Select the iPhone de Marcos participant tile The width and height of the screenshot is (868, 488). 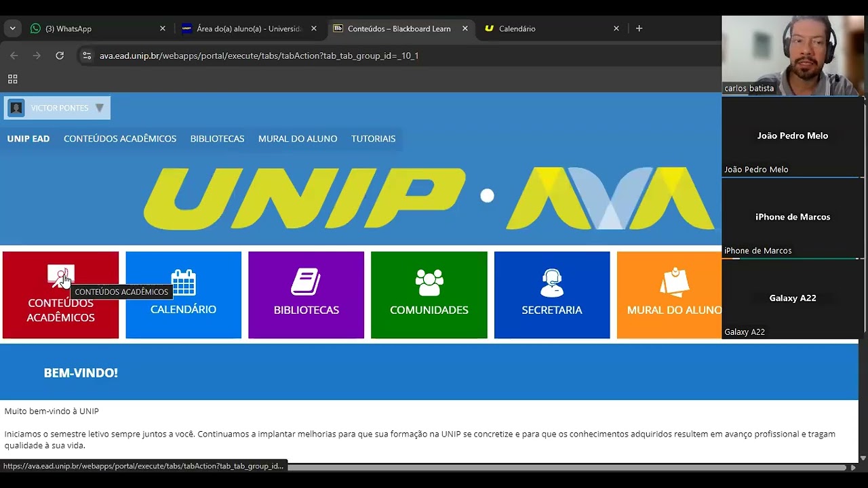[x=791, y=218]
